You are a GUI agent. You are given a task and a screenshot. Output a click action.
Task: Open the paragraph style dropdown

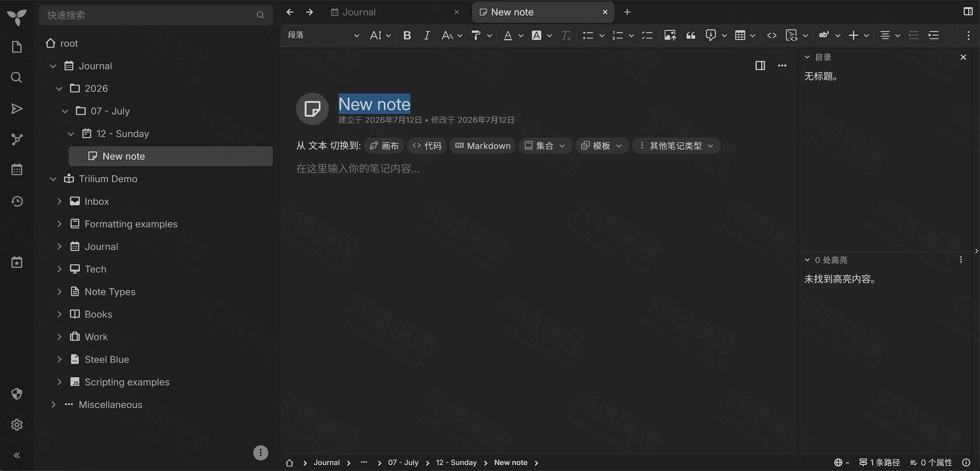pos(324,36)
